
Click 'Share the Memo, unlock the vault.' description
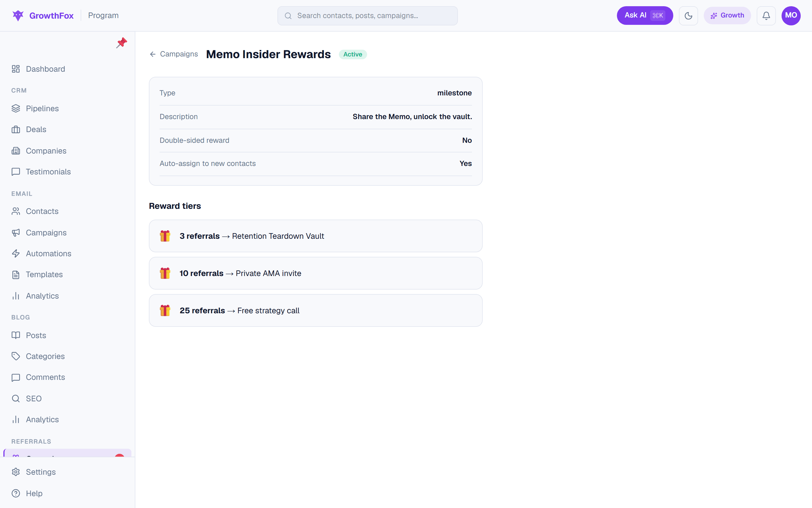click(x=412, y=117)
